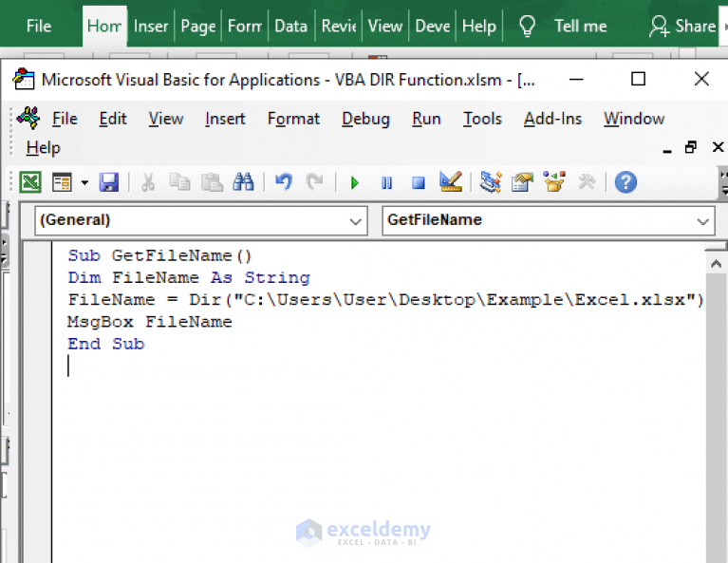Image resolution: width=728 pixels, height=563 pixels.
Task: Click the Dir file path code line
Action: tap(385, 300)
